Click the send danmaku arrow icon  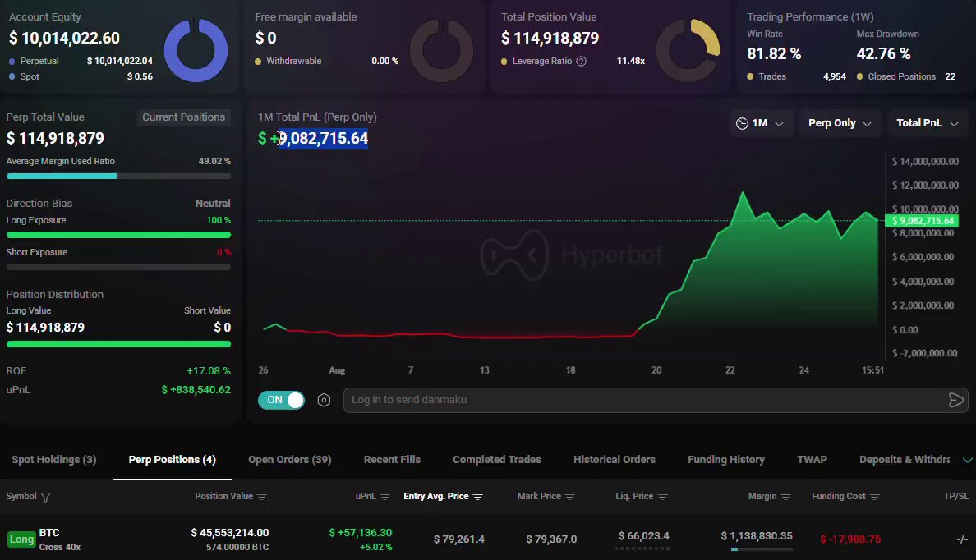[x=956, y=400]
